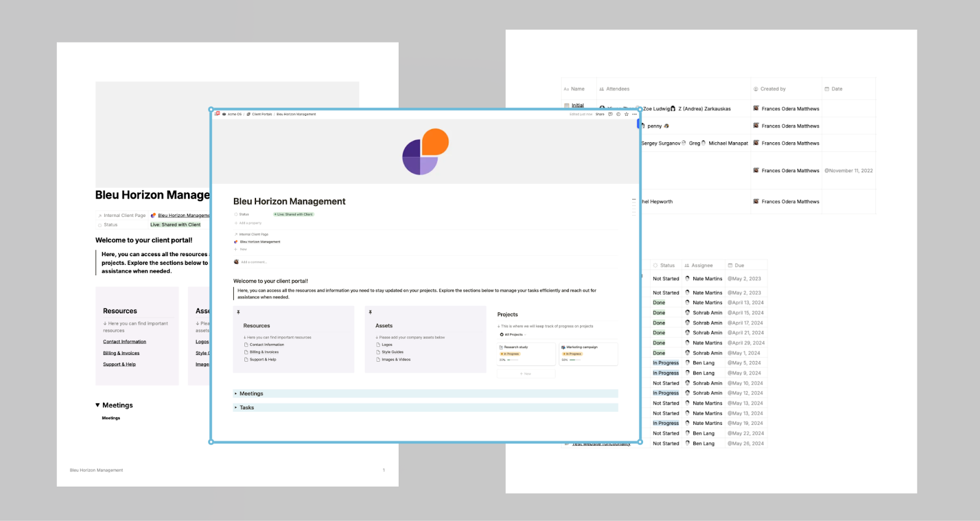The width and height of the screenshot is (980, 521).
Task: Open Contact Information link in left background page
Action: click(124, 341)
